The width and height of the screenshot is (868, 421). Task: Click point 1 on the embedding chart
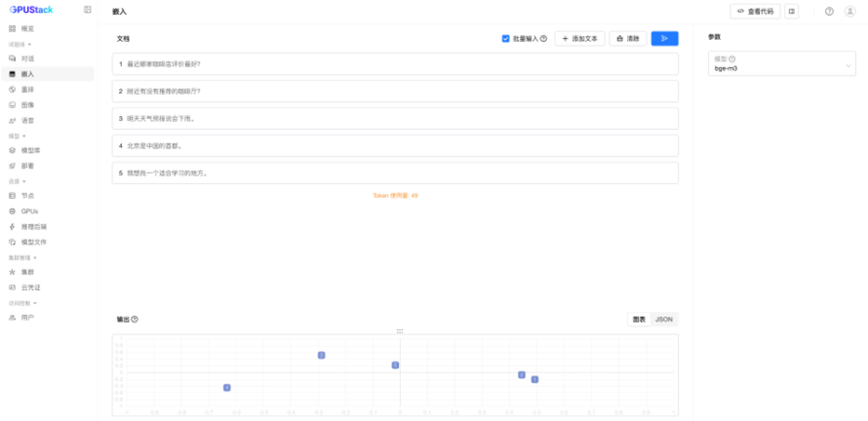[535, 379]
